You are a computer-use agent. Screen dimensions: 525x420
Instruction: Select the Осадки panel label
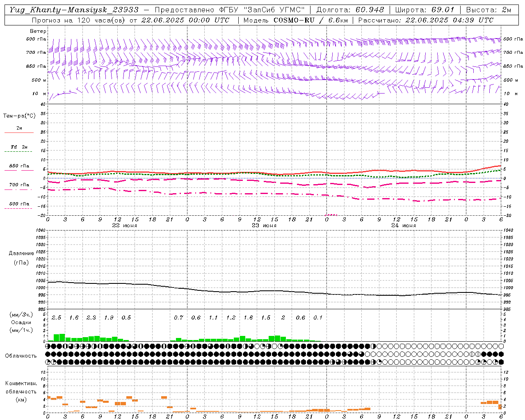pyautogui.click(x=21, y=322)
